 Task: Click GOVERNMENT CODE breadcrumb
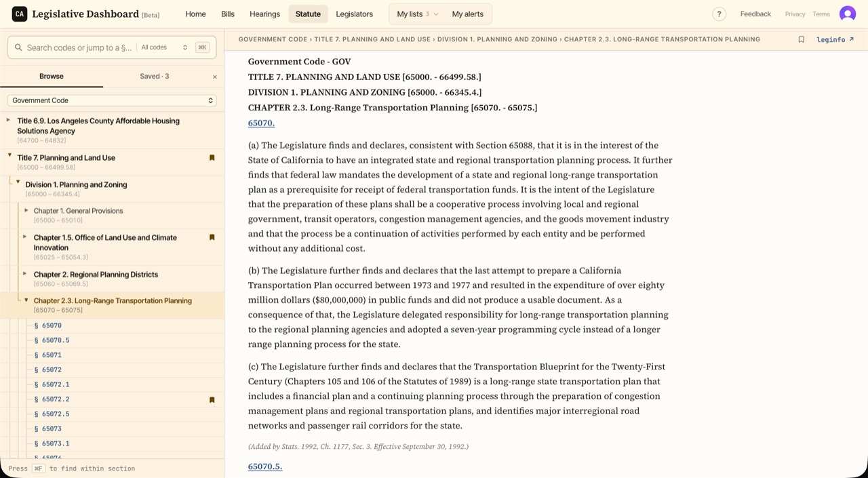[x=273, y=39]
